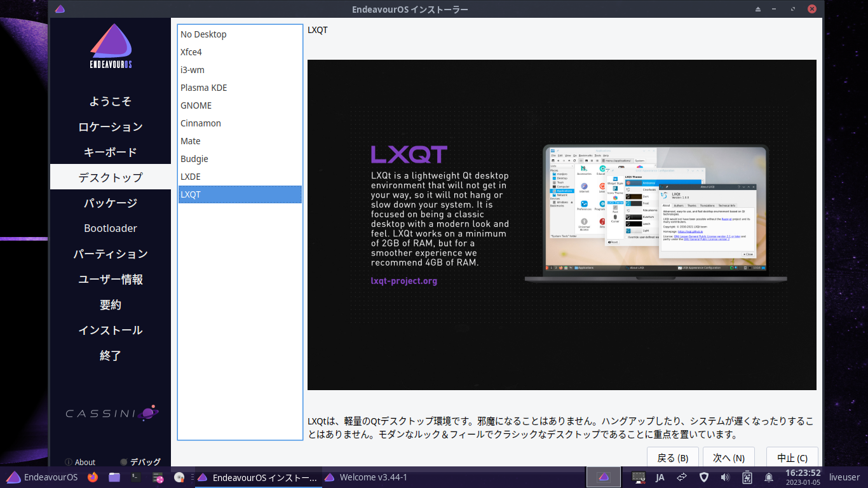Maximize the installer window
The width and height of the screenshot is (868, 488).
pos(792,10)
